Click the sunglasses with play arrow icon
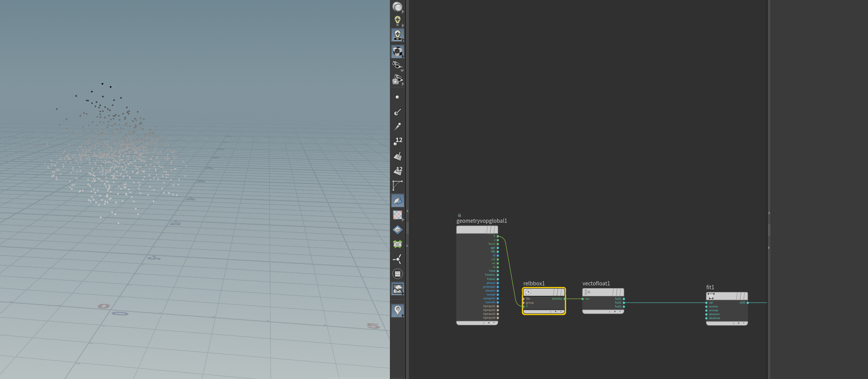The width and height of the screenshot is (868, 379). [397, 80]
